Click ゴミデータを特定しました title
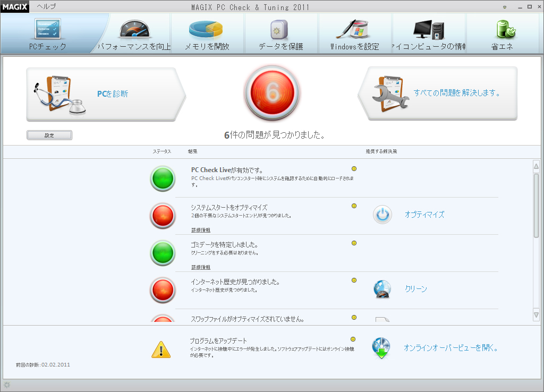Screen dimensions: 544x392 click(x=224, y=244)
